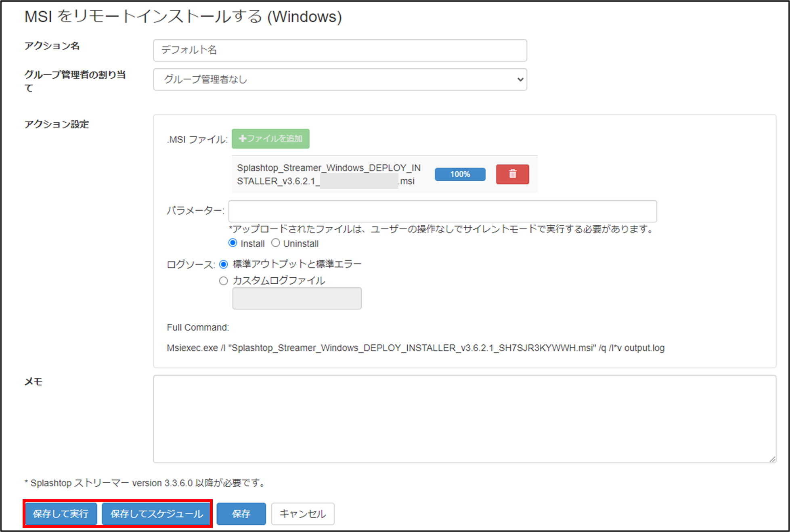The height and width of the screenshot is (532, 790).
Task: Click the MSI remote install page heading
Action: tap(183, 17)
